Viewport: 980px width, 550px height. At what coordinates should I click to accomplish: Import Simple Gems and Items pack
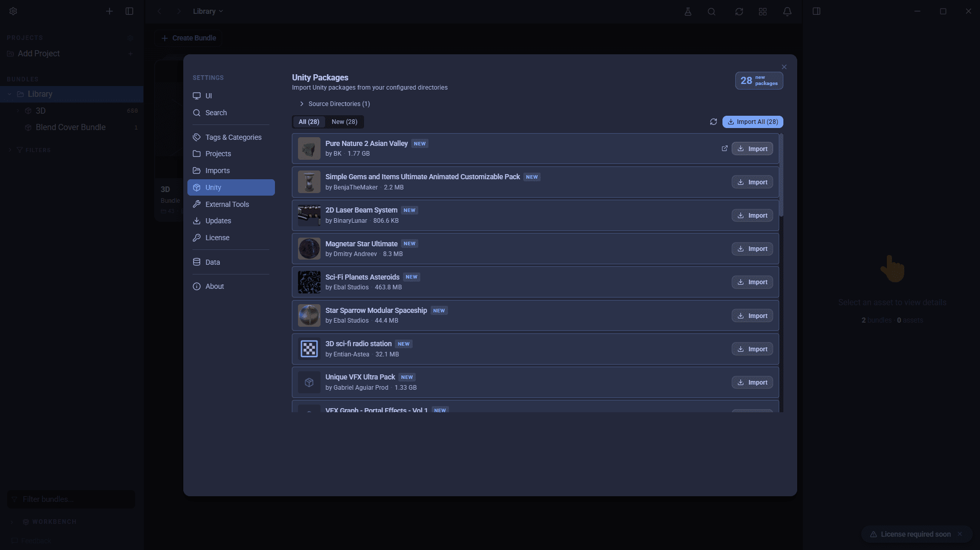(x=752, y=182)
